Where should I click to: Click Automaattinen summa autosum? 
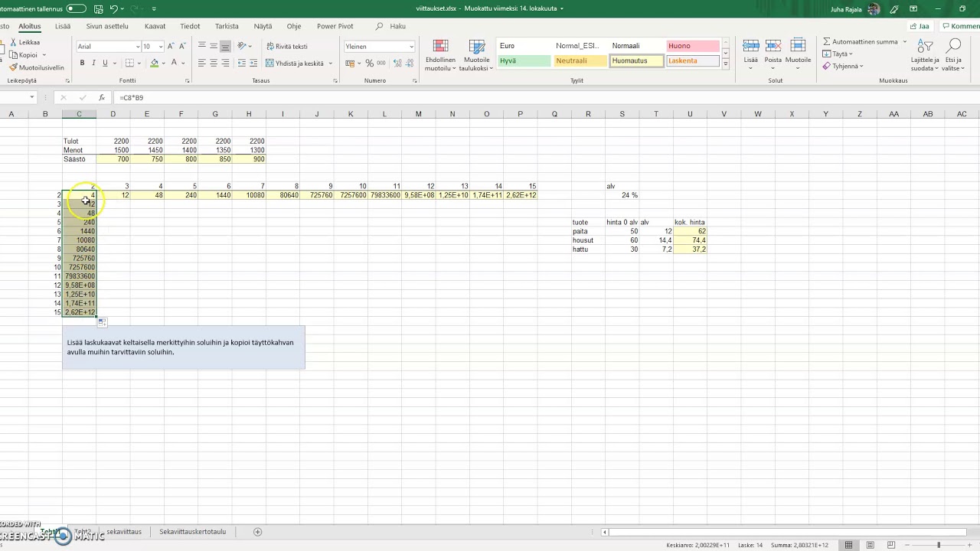pos(861,42)
